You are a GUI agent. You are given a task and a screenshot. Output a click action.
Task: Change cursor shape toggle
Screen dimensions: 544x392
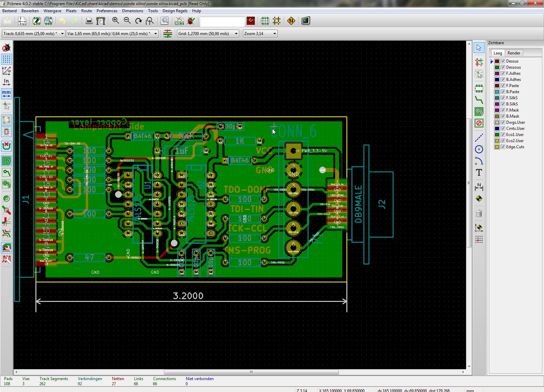pyautogui.click(x=6, y=106)
